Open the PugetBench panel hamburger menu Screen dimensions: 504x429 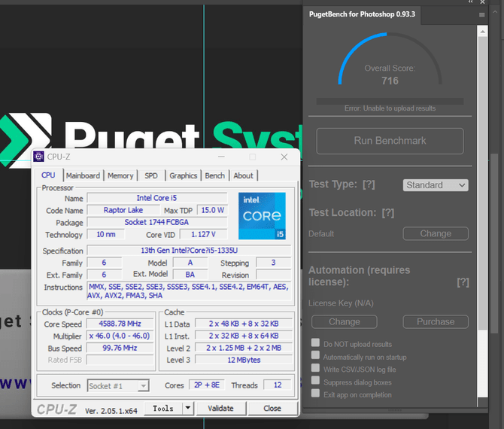click(x=482, y=14)
